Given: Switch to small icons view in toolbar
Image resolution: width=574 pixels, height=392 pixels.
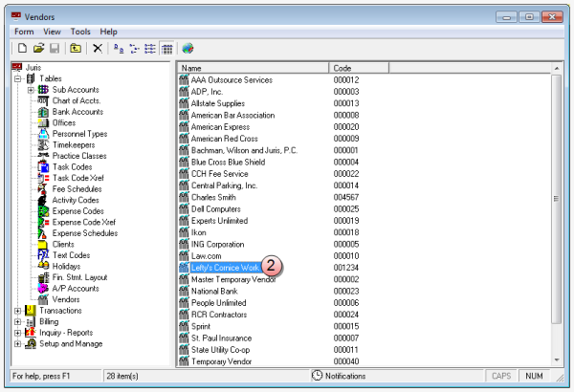Looking at the screenshot, I should [135, 48].
